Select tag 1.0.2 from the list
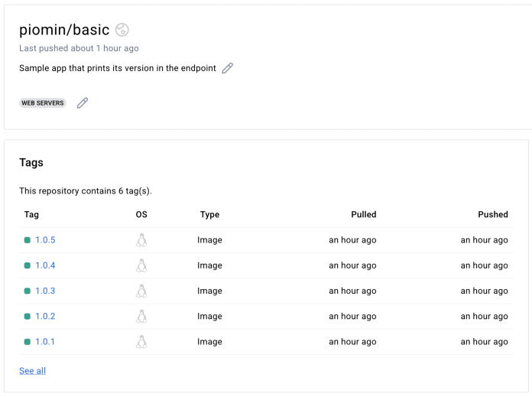Screen dimensions: 532x397 [45, 316]
